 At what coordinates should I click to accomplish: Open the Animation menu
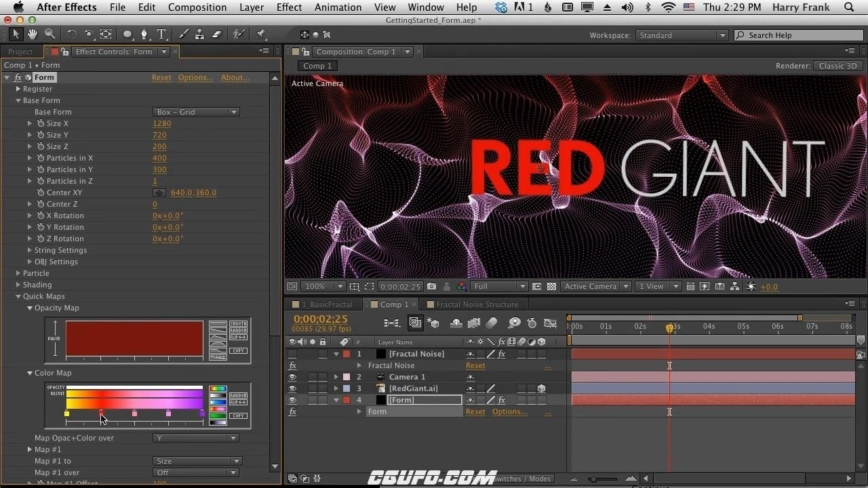[x=338, y=7]
